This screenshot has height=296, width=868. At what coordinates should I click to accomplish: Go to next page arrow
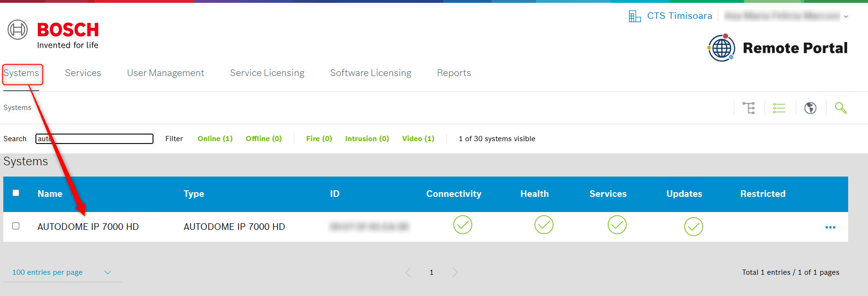(455, 272)
